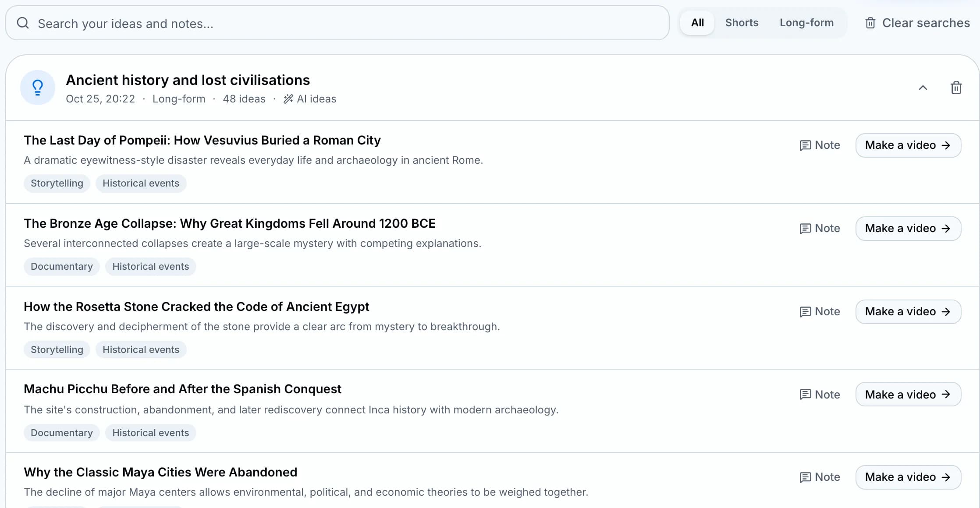Click Historical events tag under the Pompeii idea
The height and width of the screenshot is (508, 980).
(141, 183)
